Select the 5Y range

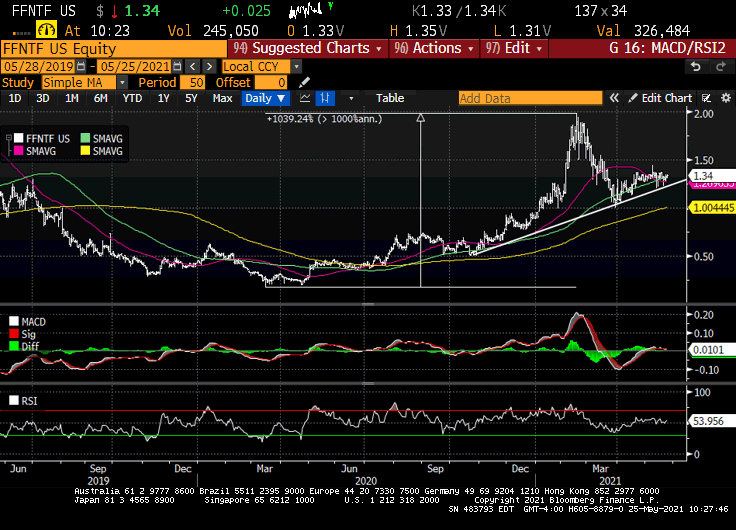point(191,98)
